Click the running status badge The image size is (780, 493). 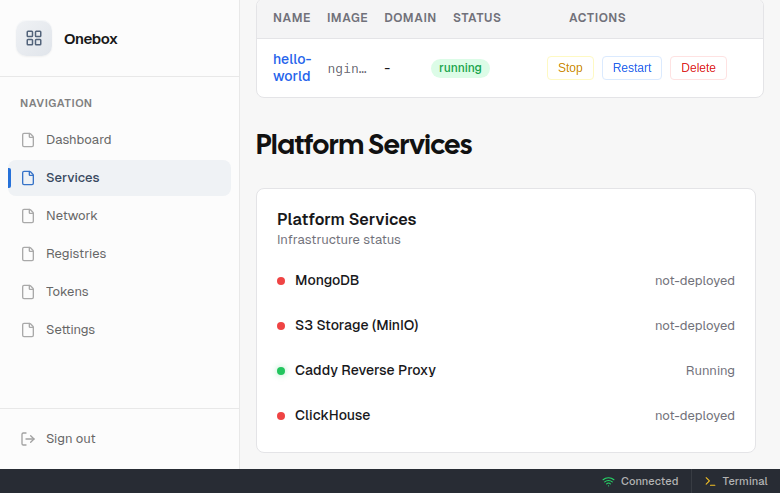coord(460,68)
